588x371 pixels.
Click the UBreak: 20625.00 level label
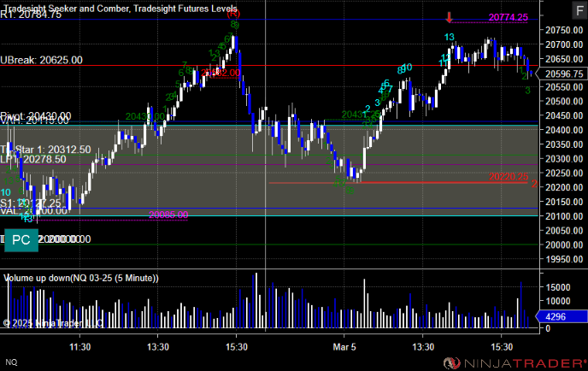tap(41, 60)
